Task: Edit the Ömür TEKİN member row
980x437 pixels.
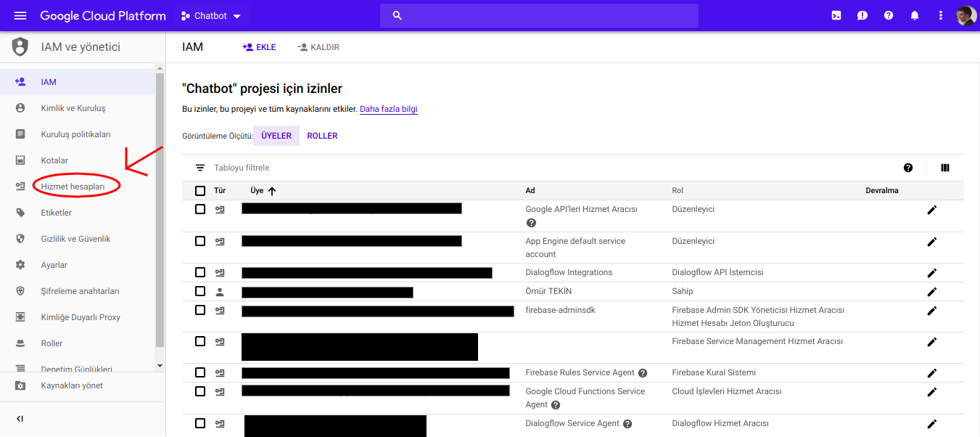Action: tap(932, 292)
